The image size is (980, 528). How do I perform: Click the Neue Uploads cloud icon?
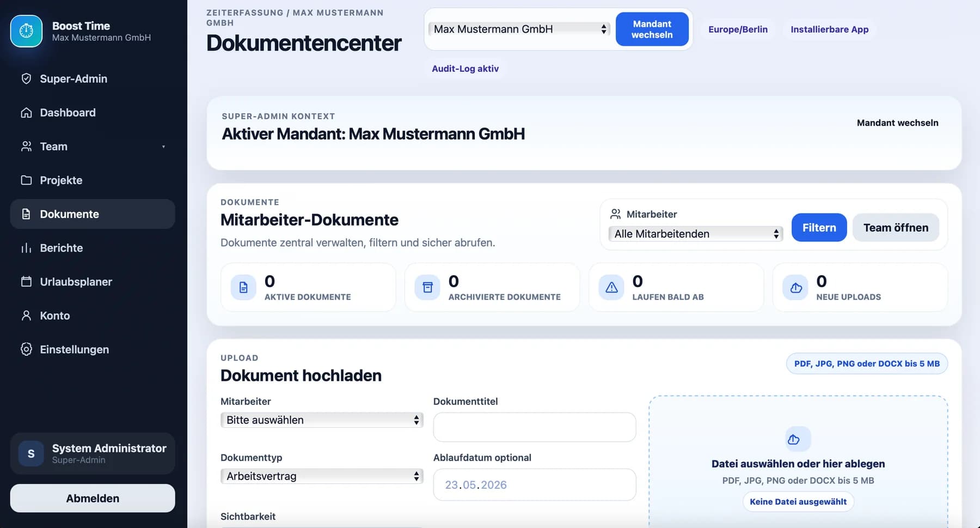(x=795, y=287)
